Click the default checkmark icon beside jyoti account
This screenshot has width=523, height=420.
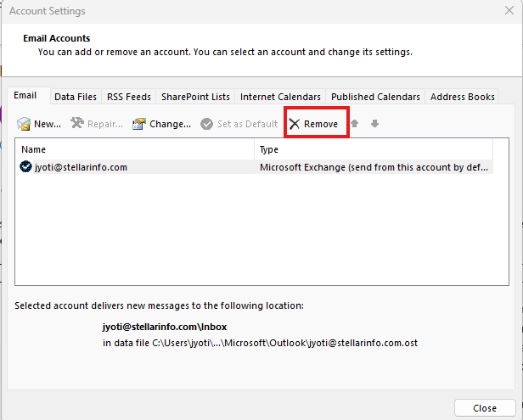pyautogui.click(x=25, y=167)
